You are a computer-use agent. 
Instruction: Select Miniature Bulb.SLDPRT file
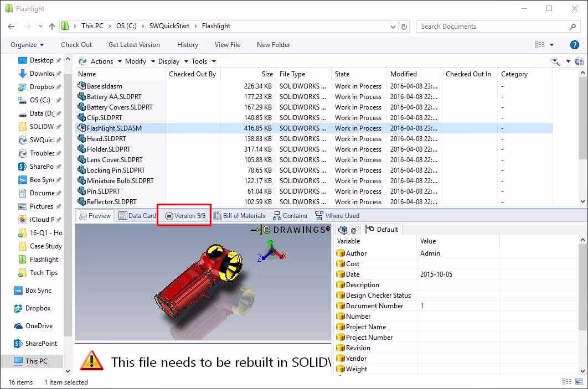(120, 180)
